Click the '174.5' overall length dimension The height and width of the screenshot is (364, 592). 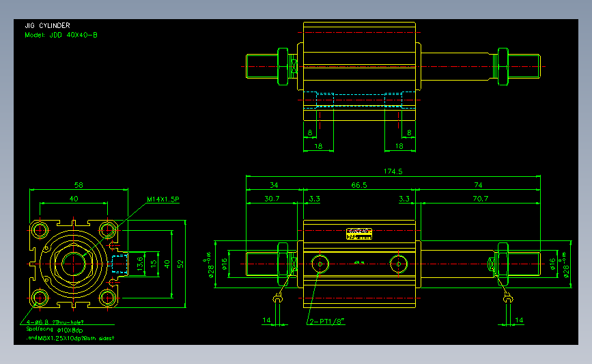(393, 171)
